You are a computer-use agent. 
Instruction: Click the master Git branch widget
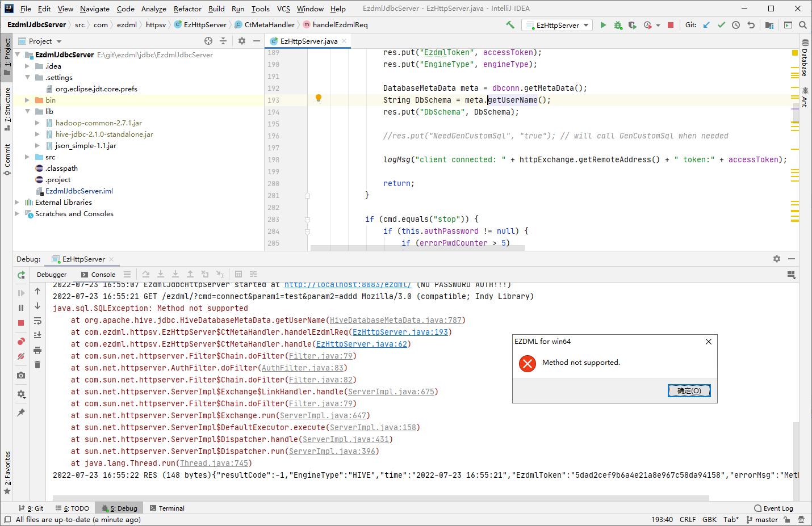[762, 520]
